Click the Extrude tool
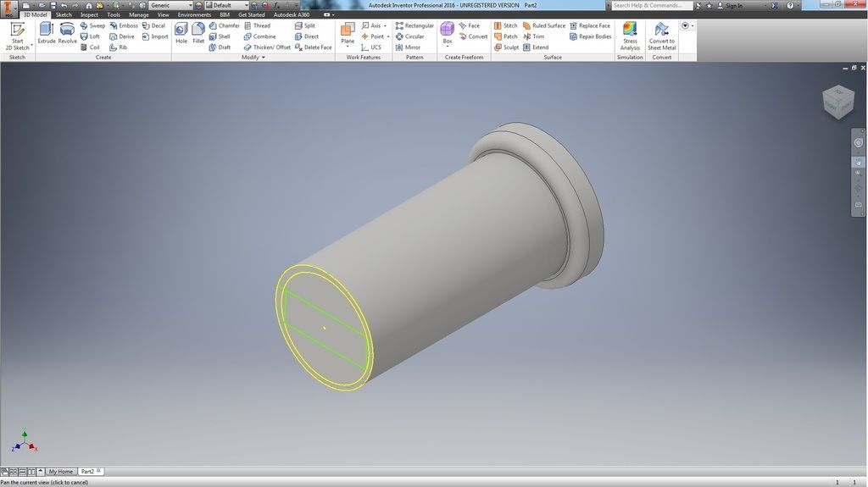This screenshot has width=868, height=487. (x=46, y=33)
